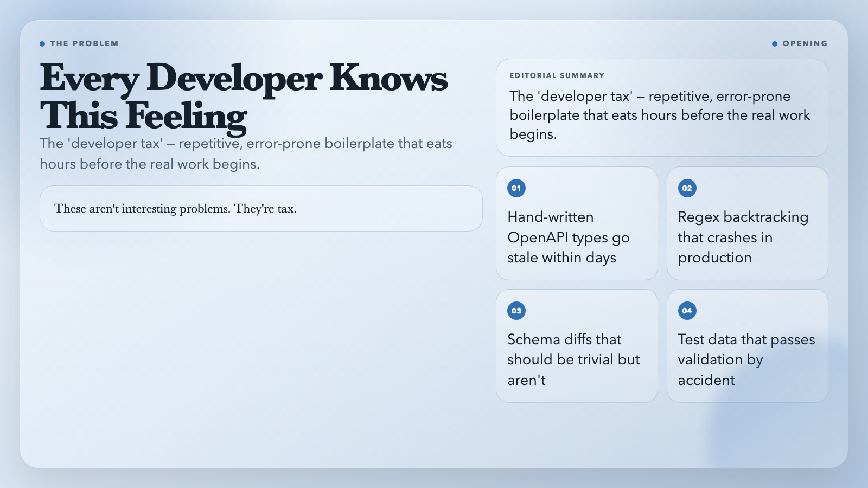Select 'Test data that passes validation by accident'
Viewport: 868px width, 488px height.
(746, 359)
